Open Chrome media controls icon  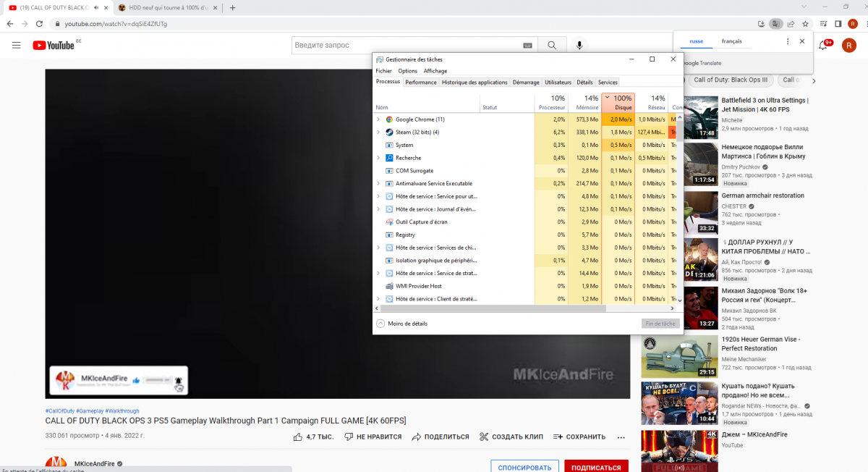(x=823, y=23)
